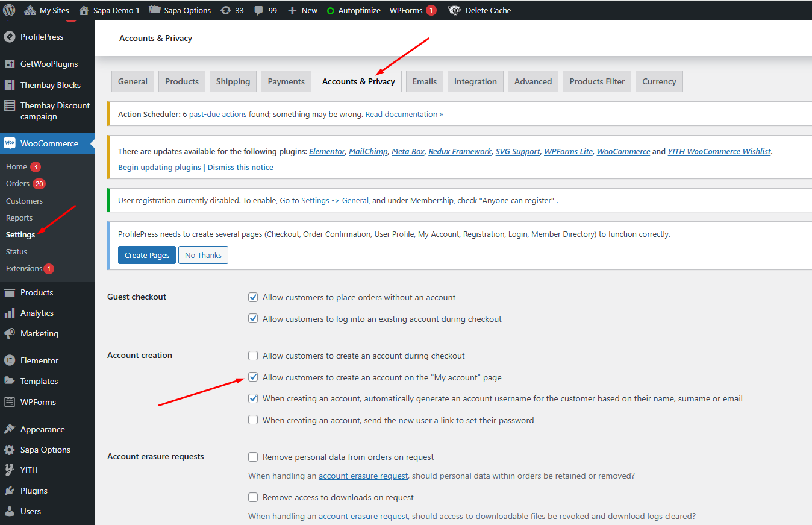Open the Read documentation link
The width and height of the screenshot is (812, 525).
coord(404,114)
